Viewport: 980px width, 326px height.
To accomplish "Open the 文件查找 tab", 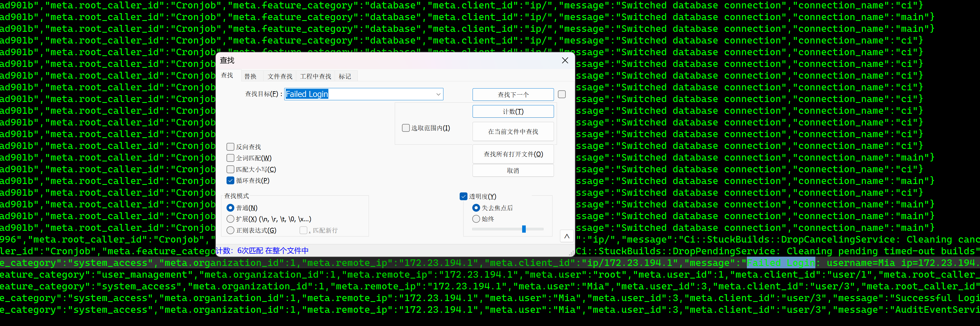I will point(280,76).
